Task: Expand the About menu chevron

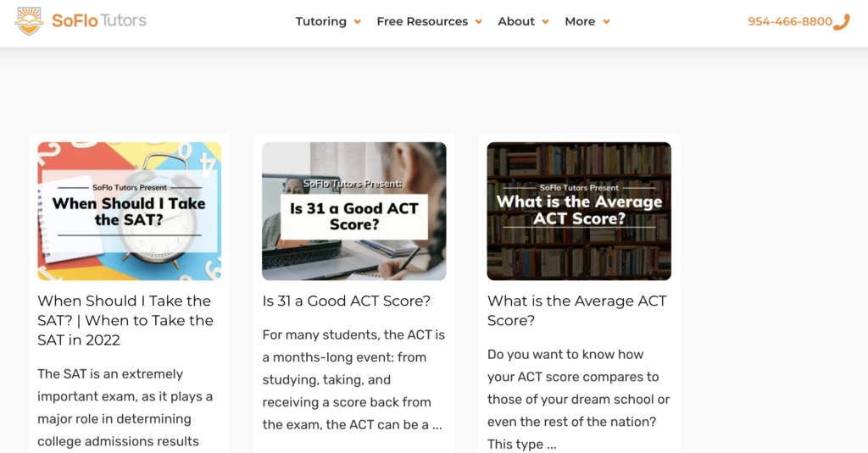Action: point(545,22)
